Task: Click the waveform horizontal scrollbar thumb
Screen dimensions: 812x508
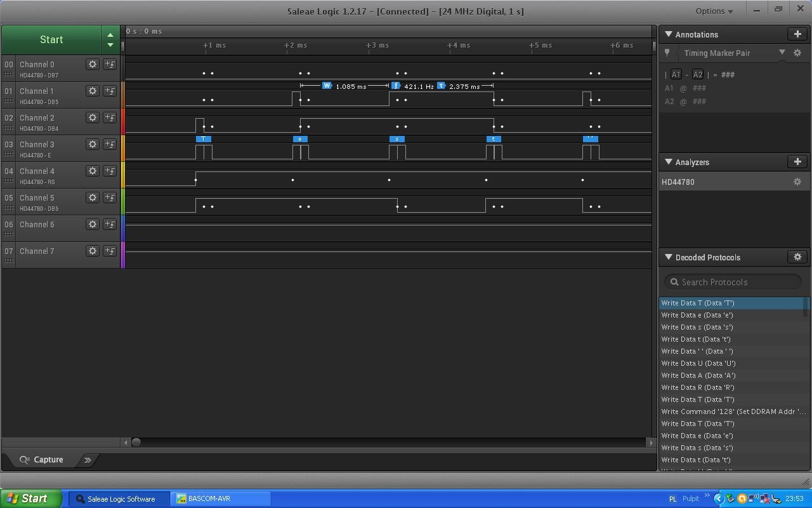Action: pos(136,443)
